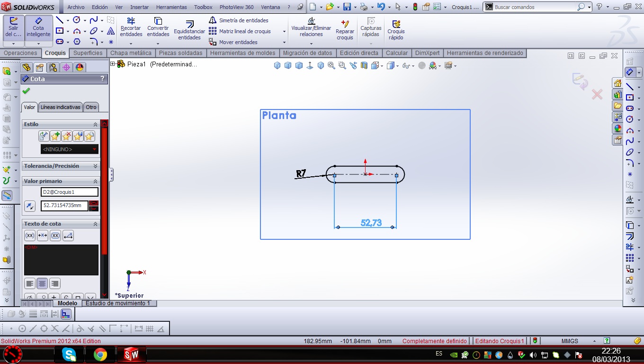Click Croquis rápido tool
This screenshot has width=644, height=364.
click(396, 30)
